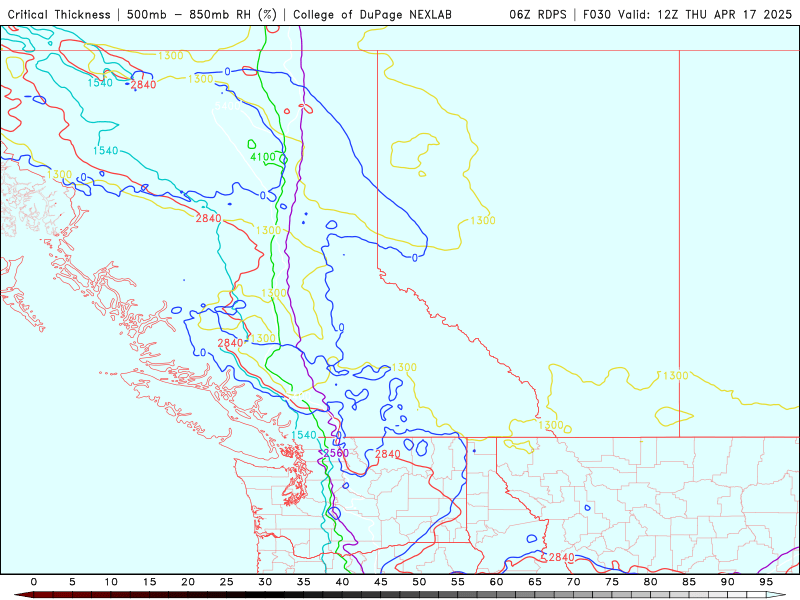Click the '60' tick on the color scale
The height and width of the screenshot is (600, 800).
[x=496, y=582]
